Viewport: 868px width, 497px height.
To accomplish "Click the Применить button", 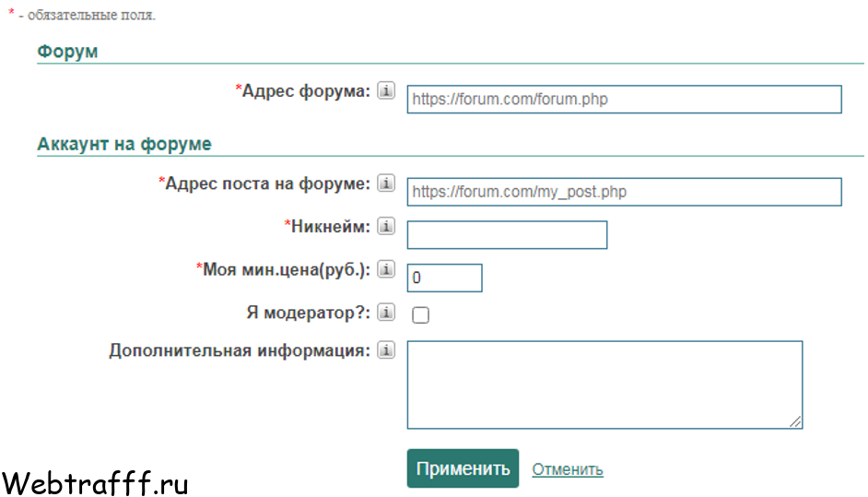I will [x=463, y=468].
